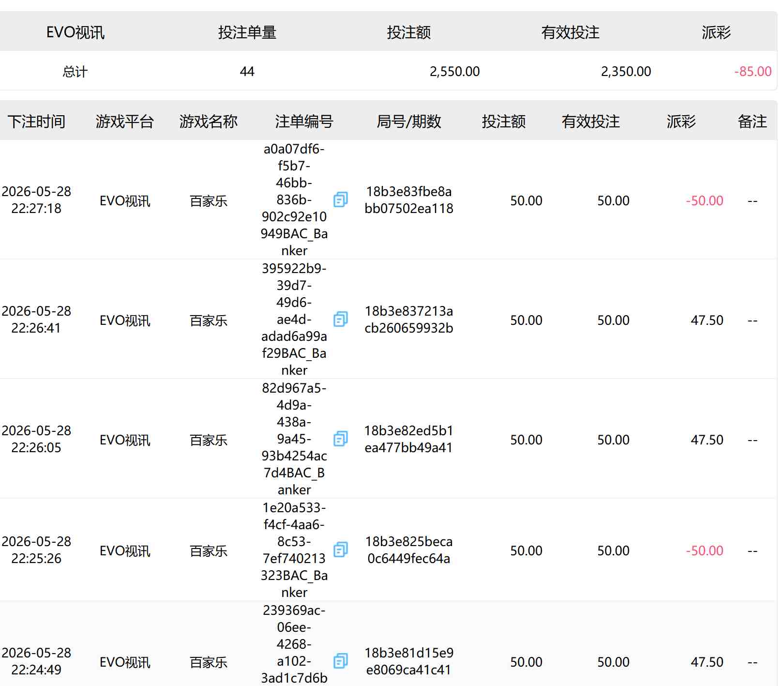Click 百家乐 game name in 22:26:41 row
Image resolution: width=784 pixels, height=686 pixels.
coord(209,320)
